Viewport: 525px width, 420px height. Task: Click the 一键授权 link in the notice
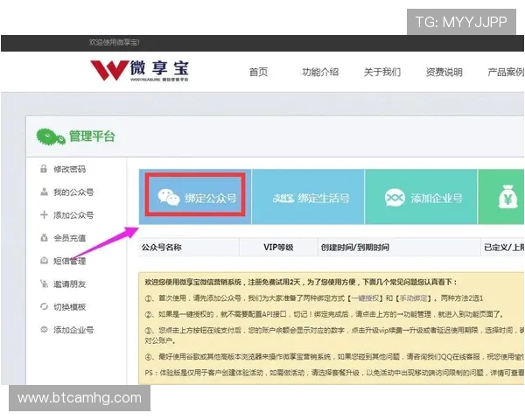click(366, 298)
